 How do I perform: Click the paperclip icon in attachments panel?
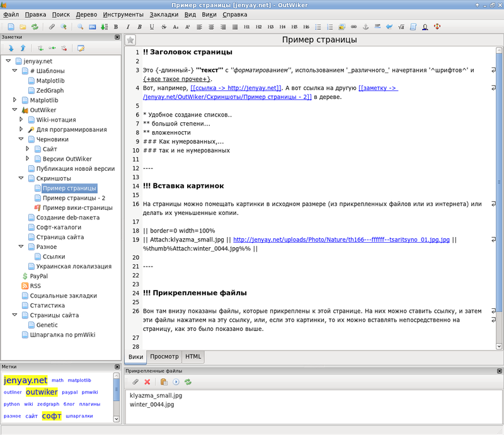pos(135,382)
